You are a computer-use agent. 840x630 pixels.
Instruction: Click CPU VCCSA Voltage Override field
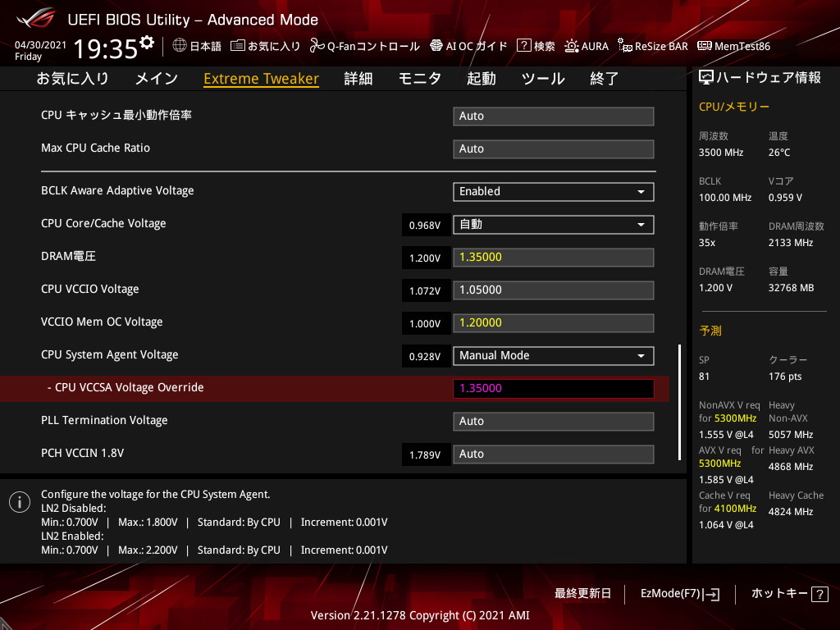(x=554, y=388)
